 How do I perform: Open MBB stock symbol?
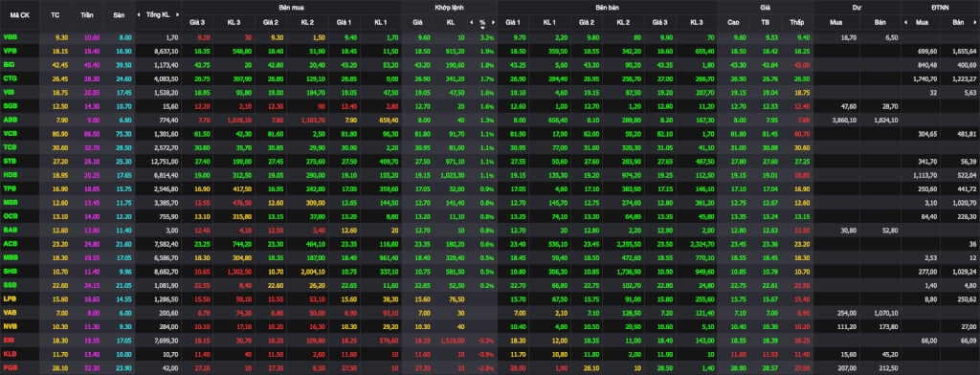point(10,256)
